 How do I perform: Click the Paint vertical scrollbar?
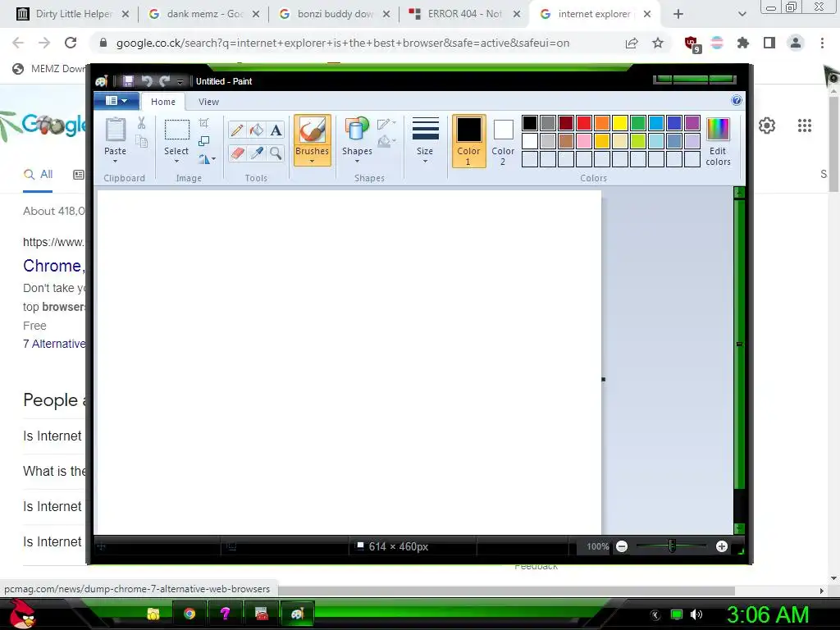[x=739, y=344]
